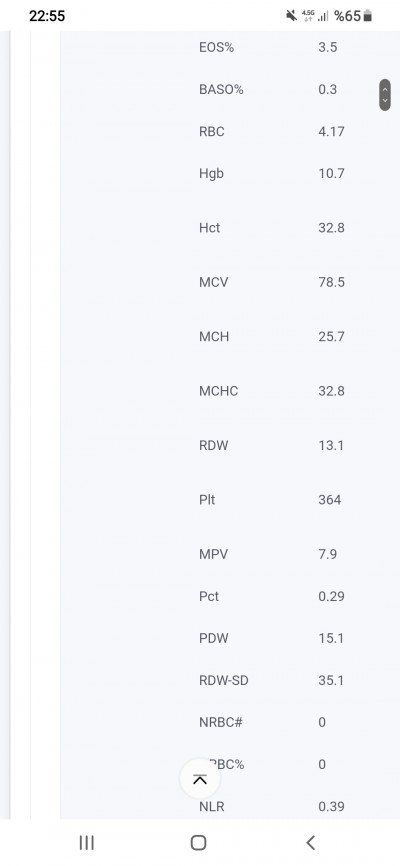400x866 pixels.
Task: Tap the 4.5G signal indicator
Action: coord(308,16)
